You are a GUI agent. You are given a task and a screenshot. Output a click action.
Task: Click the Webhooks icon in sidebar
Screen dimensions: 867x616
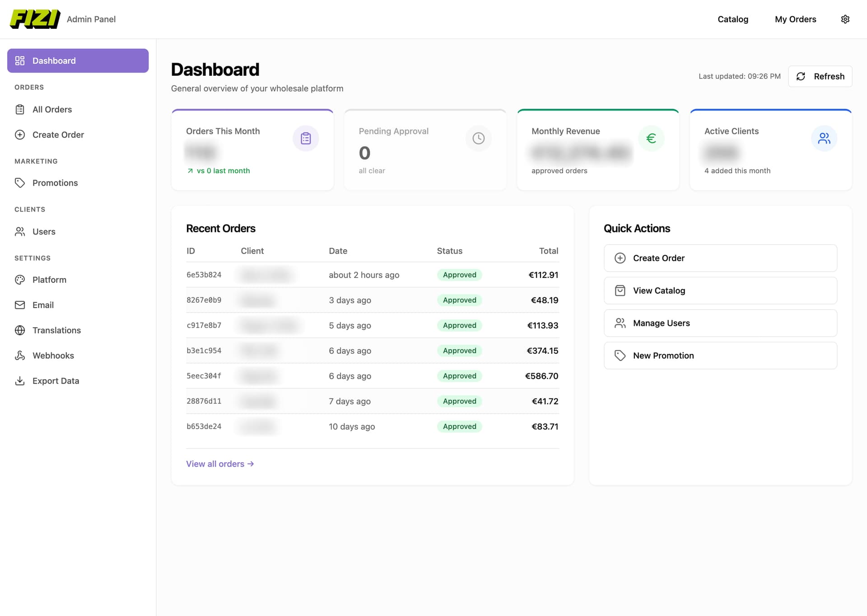pyautogui.click(x=20, y=355)
